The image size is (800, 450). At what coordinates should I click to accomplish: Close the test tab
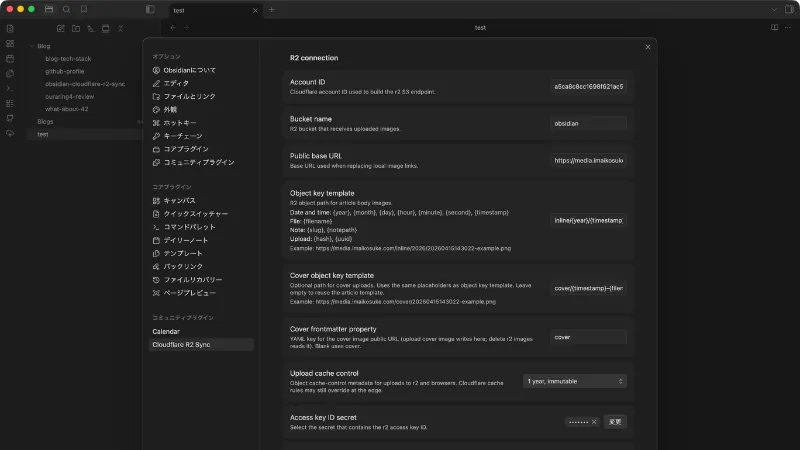click(255, 10)
